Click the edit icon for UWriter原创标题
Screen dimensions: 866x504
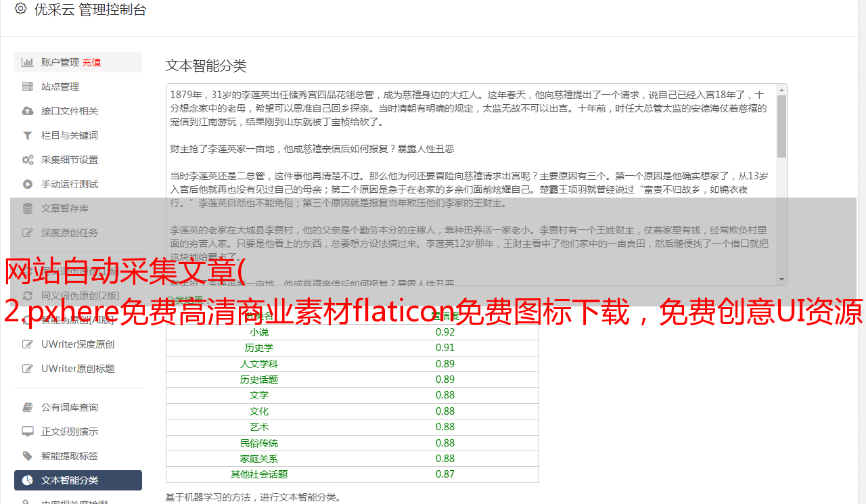click(x=28, y=369)
